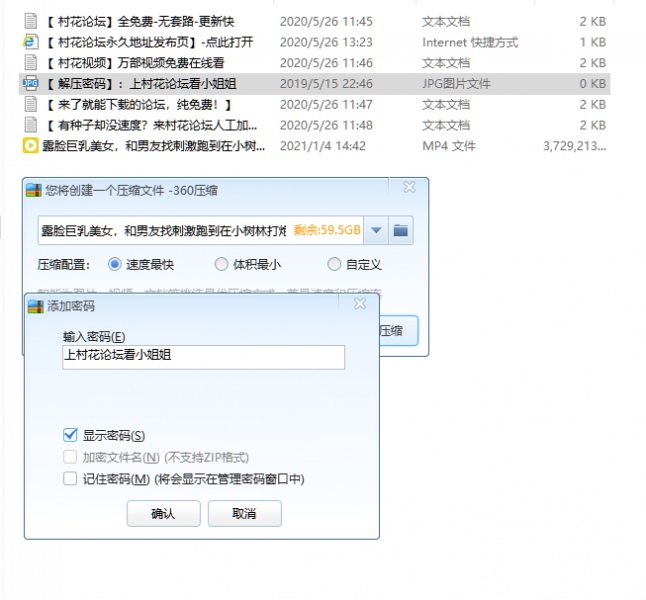This screenshot has height=600, width=646.
Task: Click the size cell 1 KB
Action: point(593,42)
